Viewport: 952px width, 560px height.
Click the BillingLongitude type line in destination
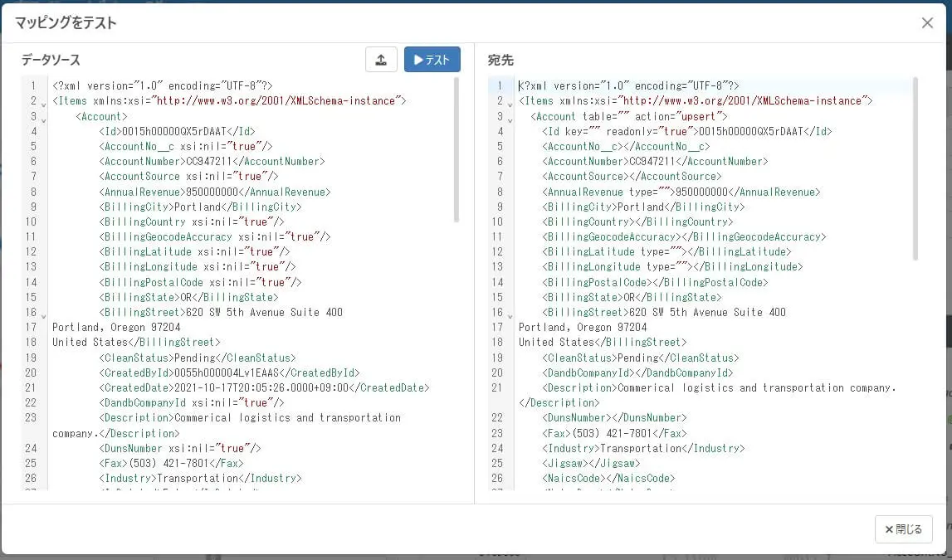(x=673, y=267)
